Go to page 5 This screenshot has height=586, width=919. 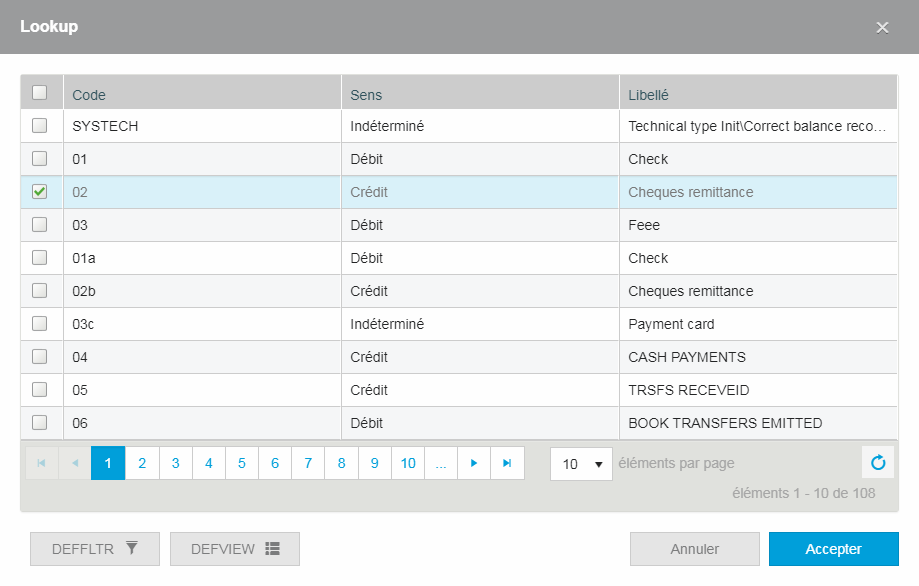click(x=241, y=463)
